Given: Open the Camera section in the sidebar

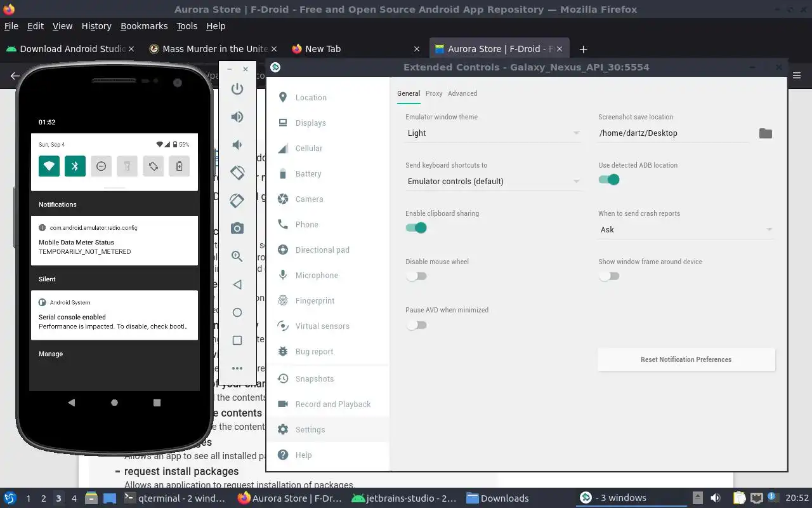Looking at the screenshot, I should [327, 199].
